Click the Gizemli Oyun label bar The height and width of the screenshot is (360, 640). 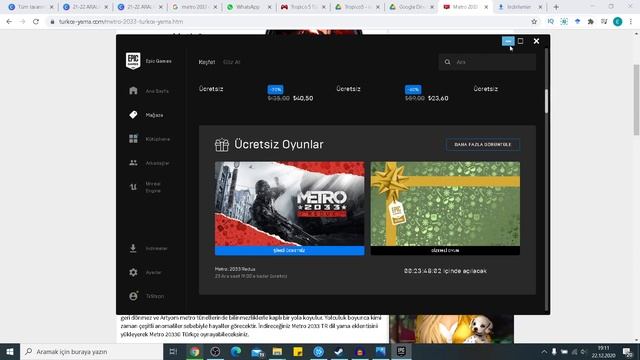click(x=445, y=251)
